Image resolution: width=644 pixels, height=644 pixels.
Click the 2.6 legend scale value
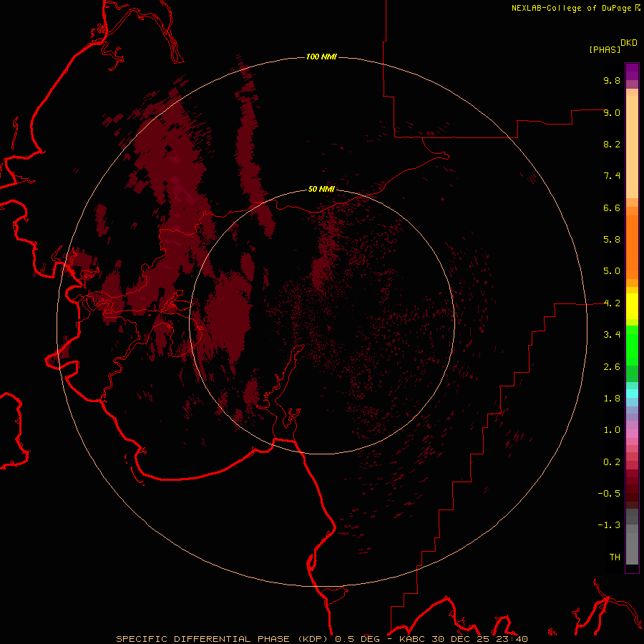point(612,367)
